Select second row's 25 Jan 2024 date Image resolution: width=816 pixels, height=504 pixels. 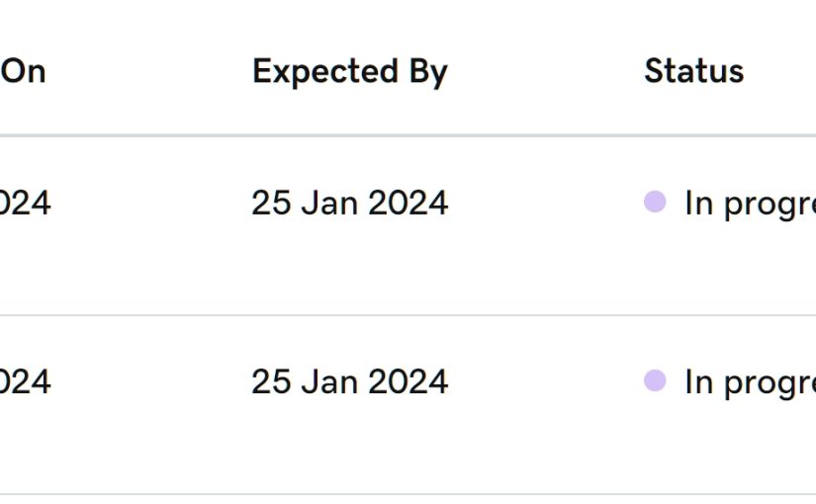349,381
